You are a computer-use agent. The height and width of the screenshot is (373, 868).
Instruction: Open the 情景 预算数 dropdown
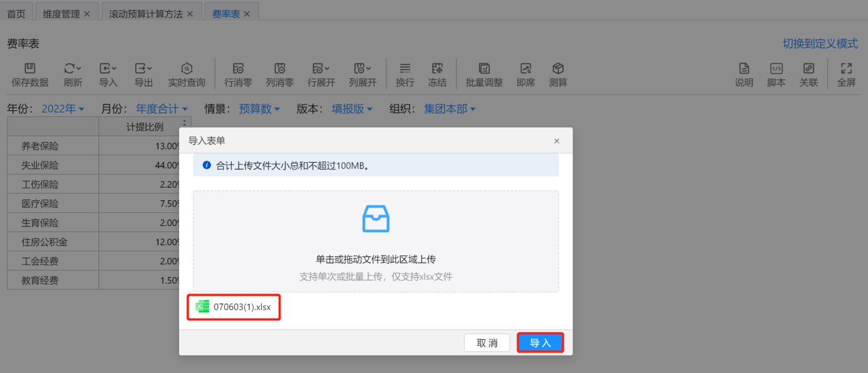(x=259, y=109)
